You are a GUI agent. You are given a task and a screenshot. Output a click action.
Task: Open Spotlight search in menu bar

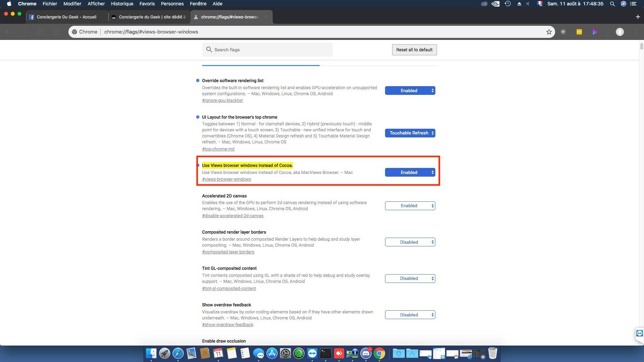pyautogui.click(x=612, y=4)
